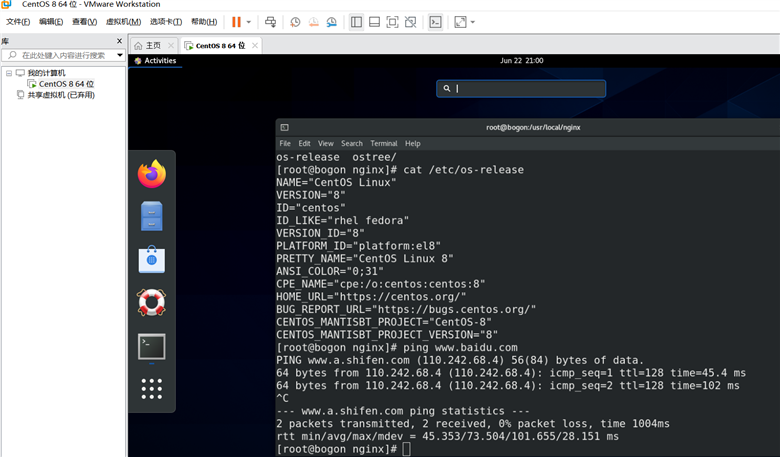Open the 文件(F) menu
The width and height of the screenshot is (780, 457).
pyautogui.click(x=18, y=22)
